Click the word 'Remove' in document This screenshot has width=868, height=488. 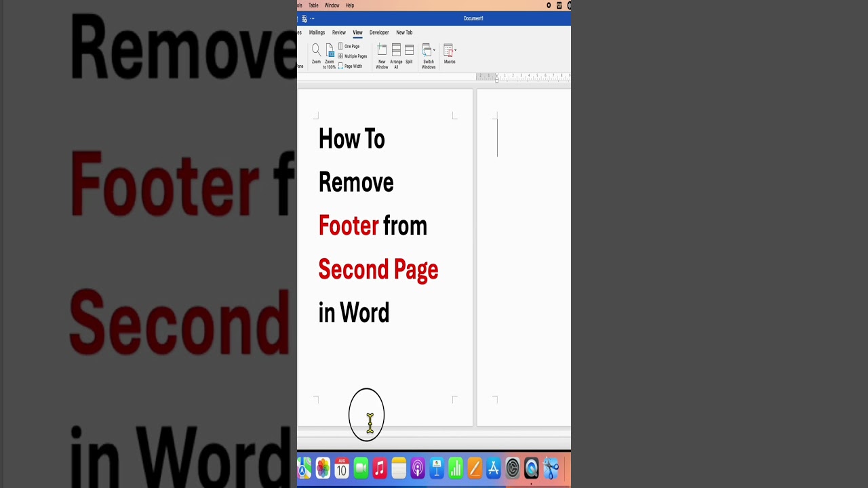(356, 182)
